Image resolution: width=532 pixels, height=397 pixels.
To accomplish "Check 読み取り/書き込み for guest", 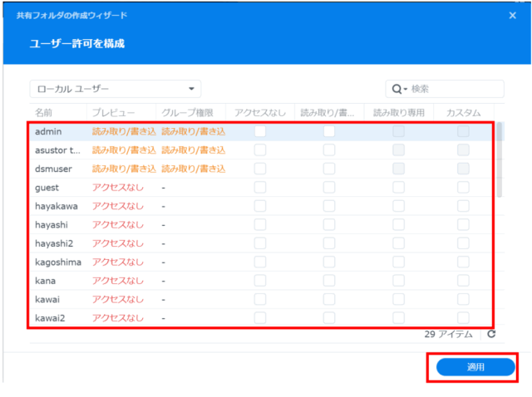I will [329, 188].
